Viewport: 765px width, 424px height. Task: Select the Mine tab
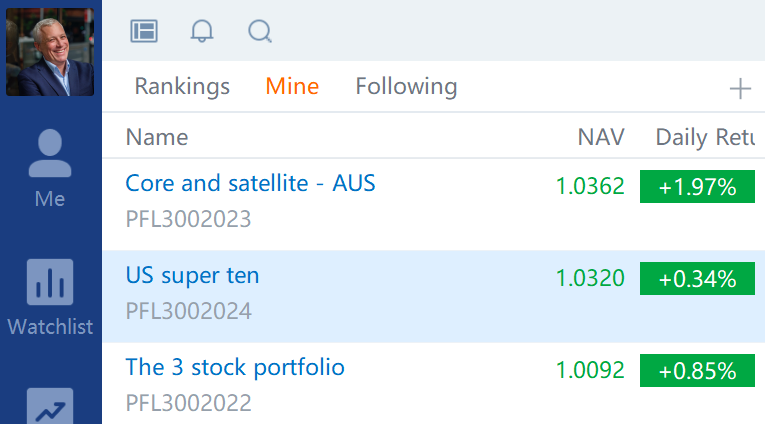tap(292, 87)
